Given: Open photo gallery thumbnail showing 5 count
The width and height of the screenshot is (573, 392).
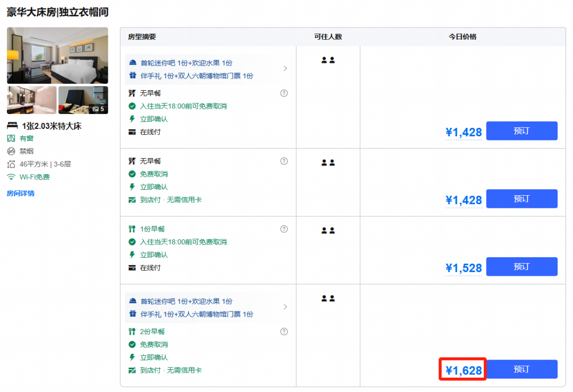Looking at the screenshot, I should tap(83, 100).
